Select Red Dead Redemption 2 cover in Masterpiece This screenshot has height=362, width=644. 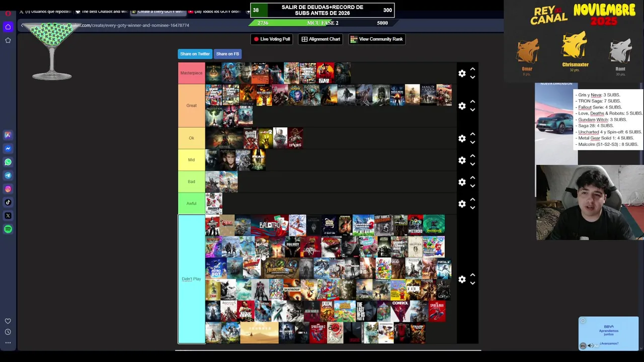tap(325, 73)
